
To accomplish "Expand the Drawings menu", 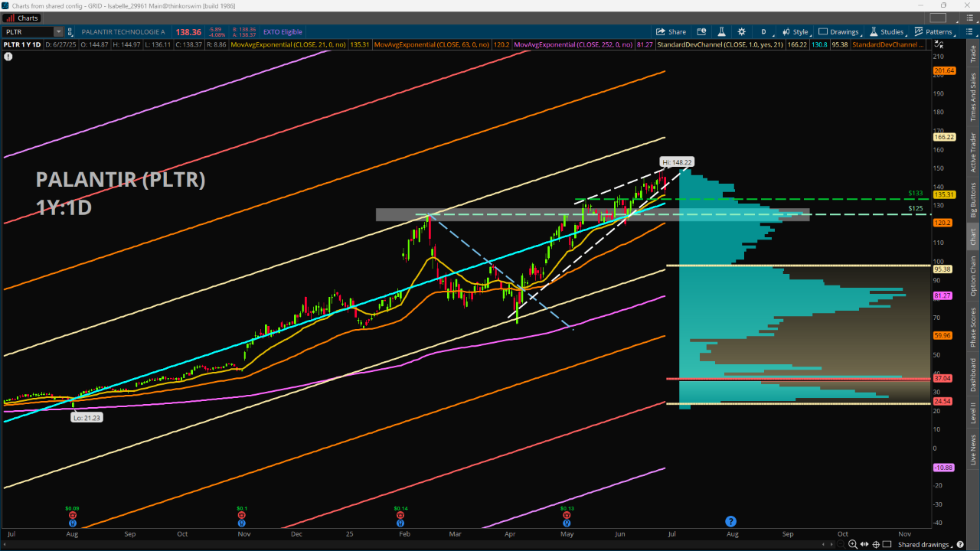I will tap(839, 32).
